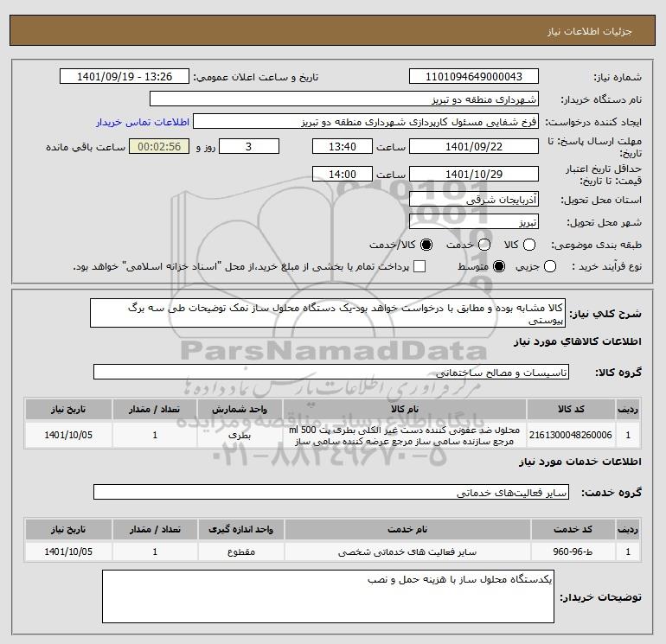Click the buyer name field شهرداری منطقه دو تبریز
The height and width of the screenshot is (644, 666).
tap(344, 99)
